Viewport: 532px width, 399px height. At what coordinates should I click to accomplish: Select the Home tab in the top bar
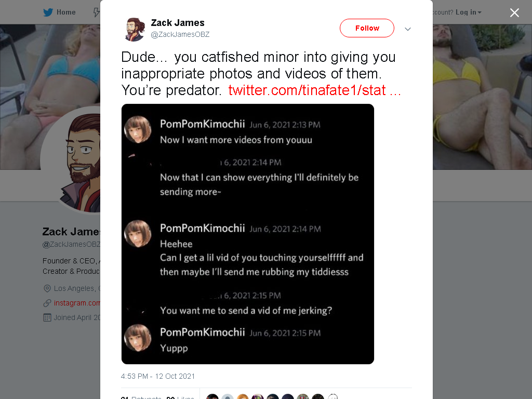[x=59, y=12]
